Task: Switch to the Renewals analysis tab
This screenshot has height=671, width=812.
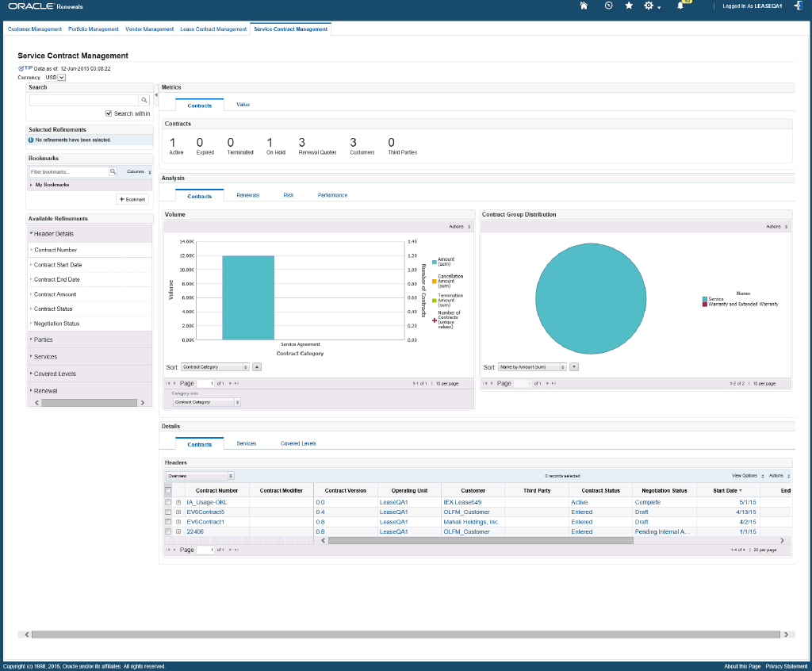Action: pos(247,195)
